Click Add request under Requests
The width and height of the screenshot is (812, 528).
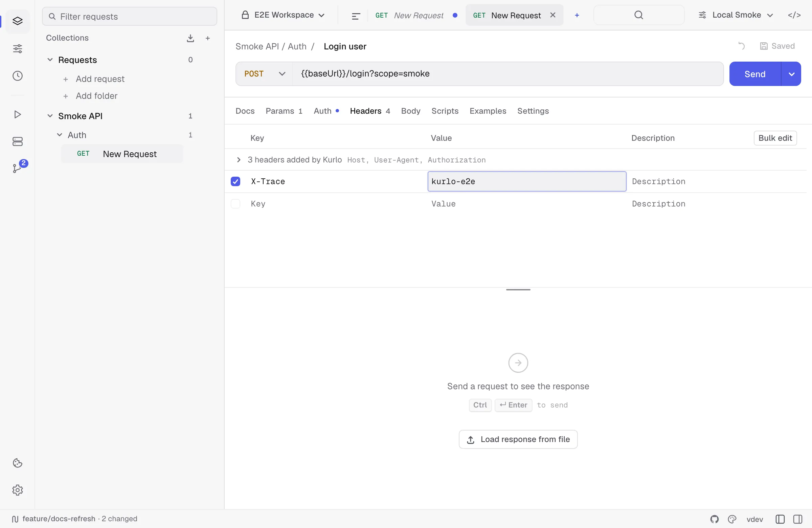pyautogui.click(x=100, y=79)
